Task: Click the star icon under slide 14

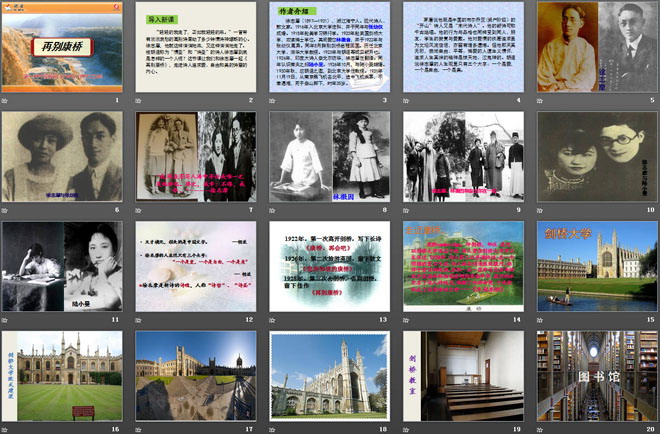Action: point(408,321)
